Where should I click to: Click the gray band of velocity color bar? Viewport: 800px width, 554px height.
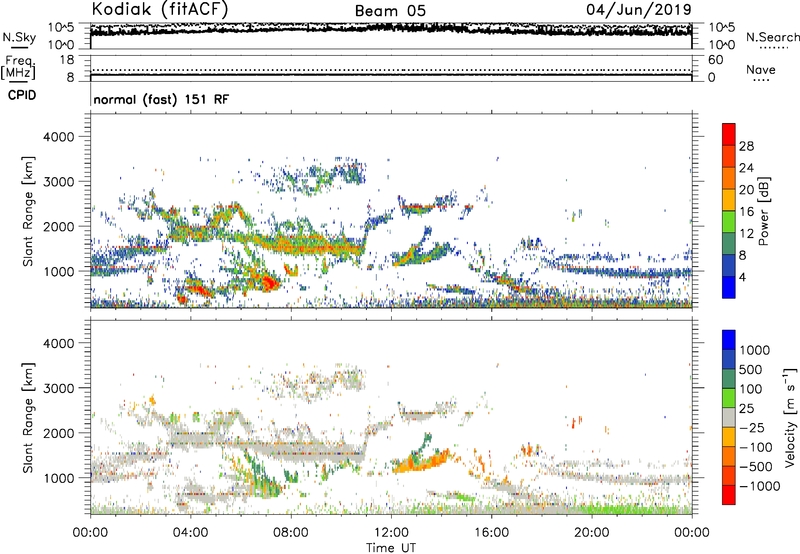(x=729, y=418)
